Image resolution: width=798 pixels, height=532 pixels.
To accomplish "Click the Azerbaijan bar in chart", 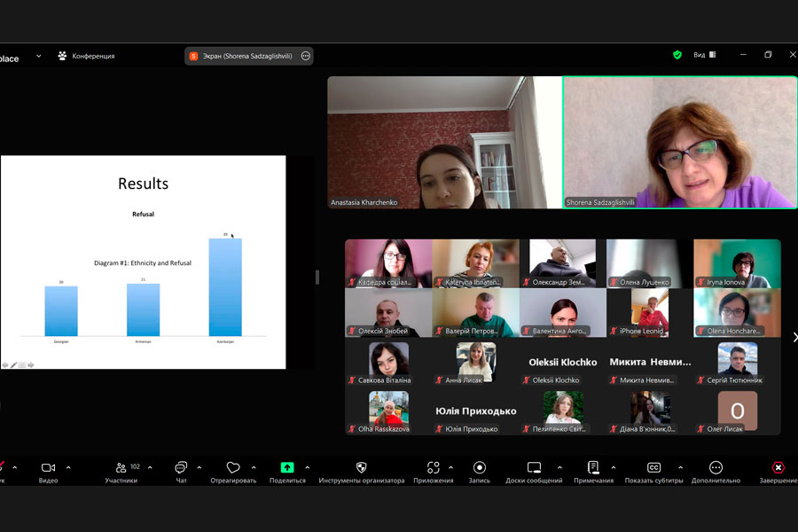I will click(225, 287).
